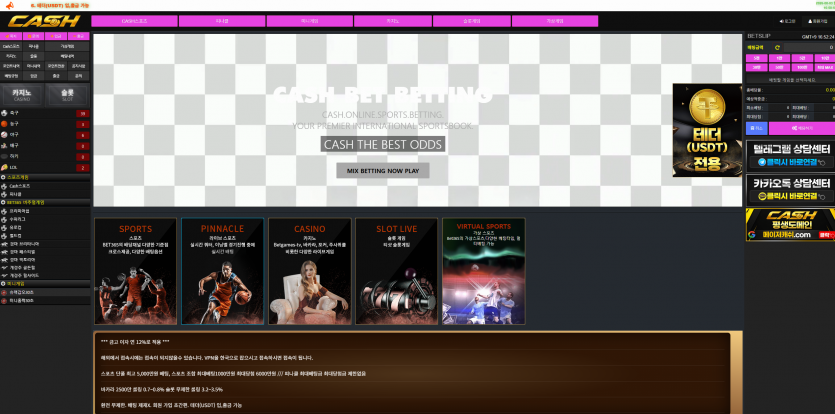This screenshot has height=414, width=835.
Task: Select 축구 in the sports list
Action: coord(45,113)
